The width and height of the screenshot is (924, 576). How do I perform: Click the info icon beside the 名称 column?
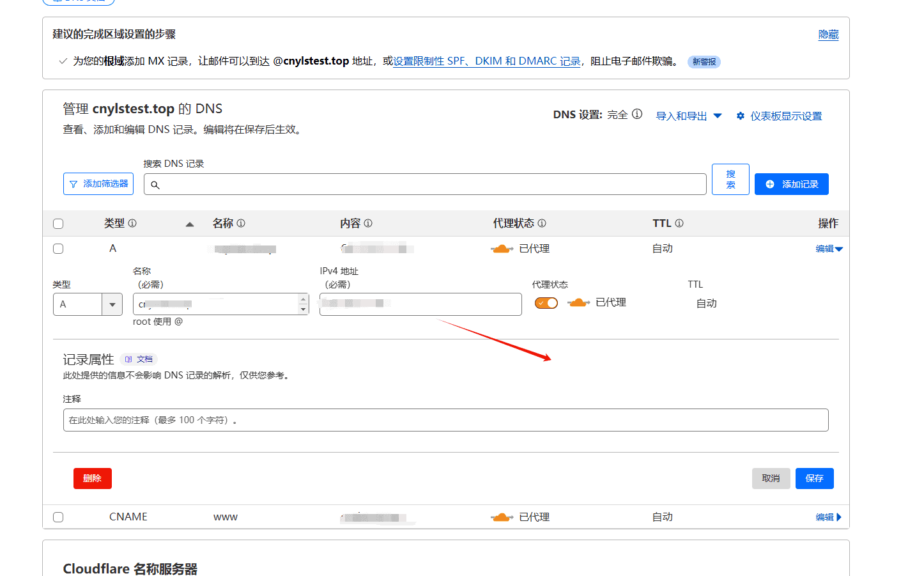240,223
